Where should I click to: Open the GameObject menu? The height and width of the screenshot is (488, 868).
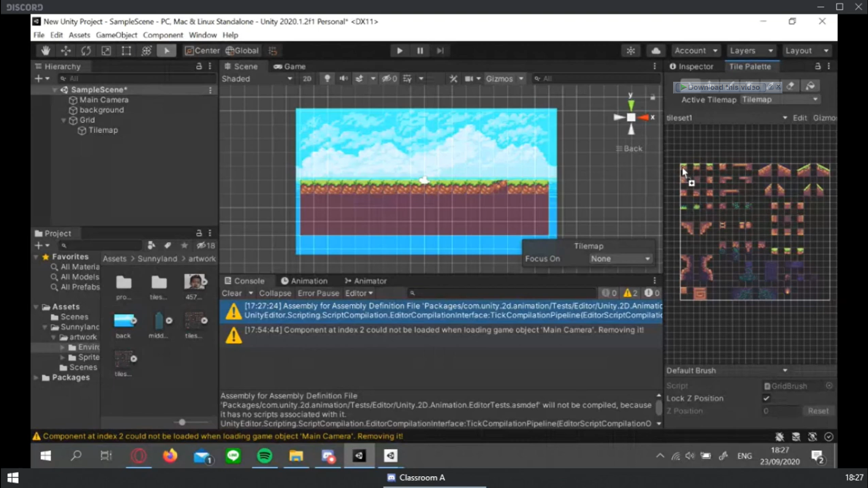tap(116, 35)
